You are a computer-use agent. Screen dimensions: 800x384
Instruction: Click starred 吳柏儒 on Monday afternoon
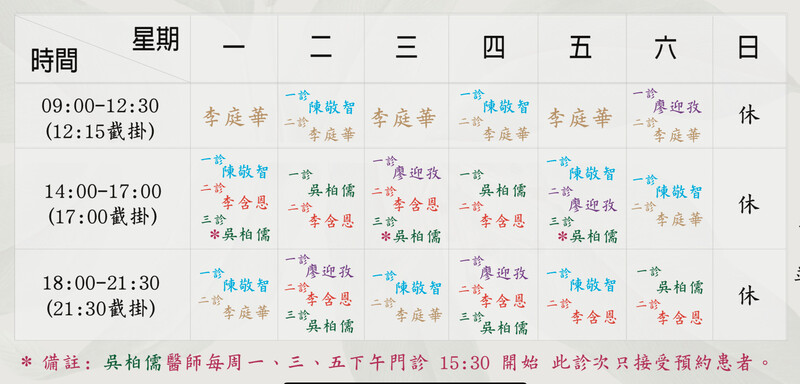tap(240, 235)
